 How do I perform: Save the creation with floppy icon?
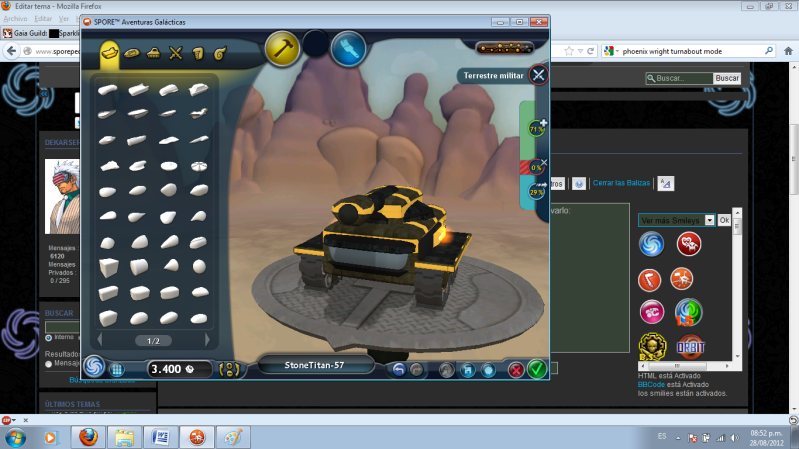click(x=468, y=370)
